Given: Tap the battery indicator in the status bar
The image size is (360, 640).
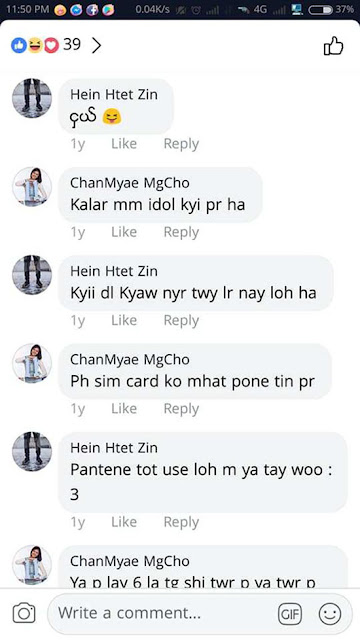Looking at the screenshot, I should pos(320,10).
